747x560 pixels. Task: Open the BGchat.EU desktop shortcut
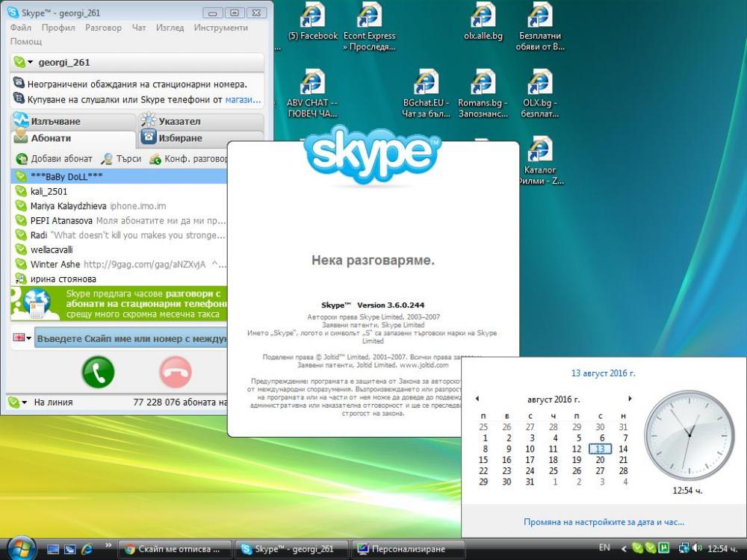click(426, 94)
